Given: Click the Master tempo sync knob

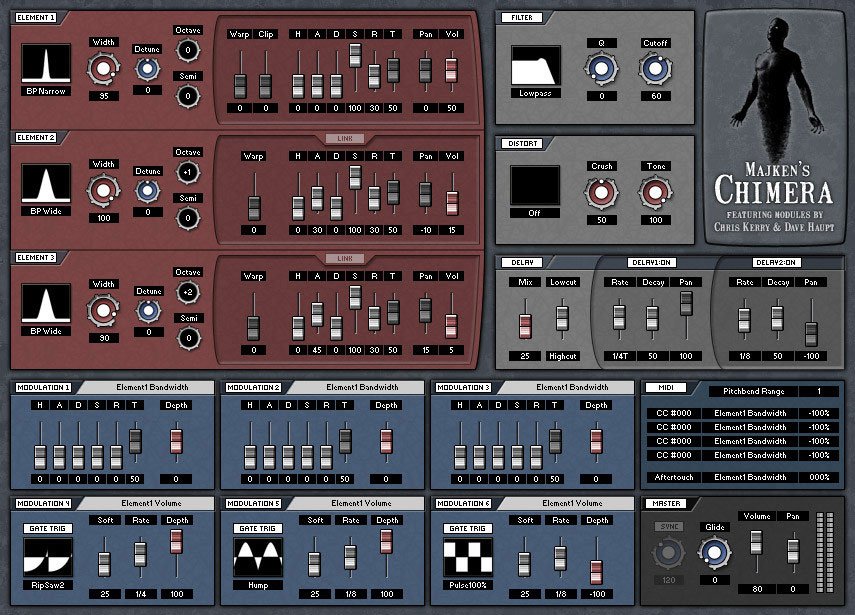Looking at the screenshot, I should (669, 553).
